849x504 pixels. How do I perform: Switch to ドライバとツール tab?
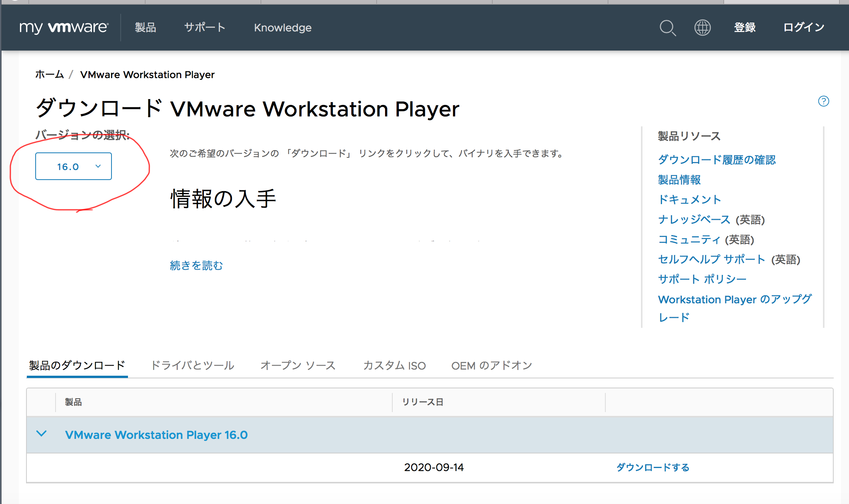click(x=192, y=365)
